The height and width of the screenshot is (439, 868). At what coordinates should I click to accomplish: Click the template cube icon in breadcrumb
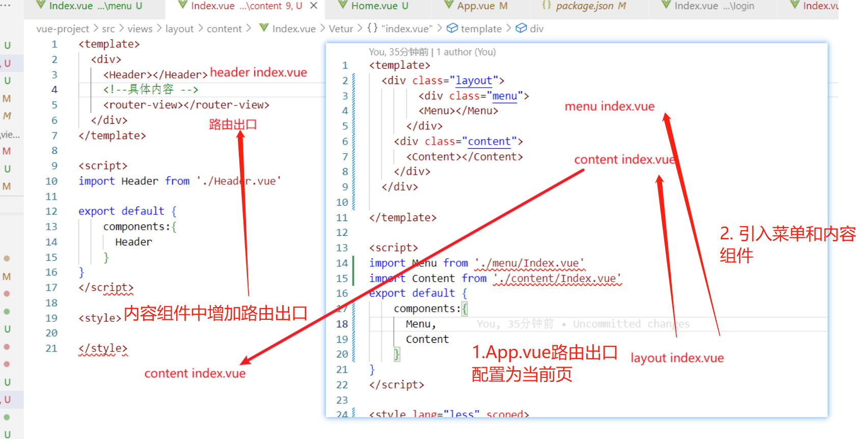click(452, 28)
